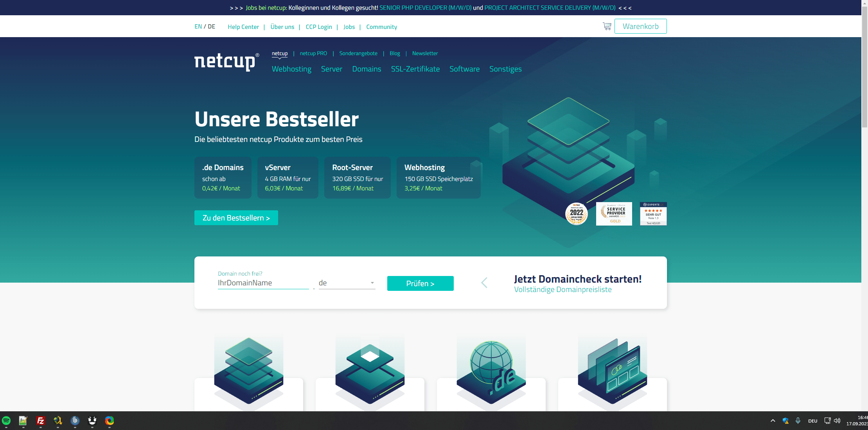Select the Root-Server bestseller card
This screenshot has height=430, width=868.
point(358,177)
